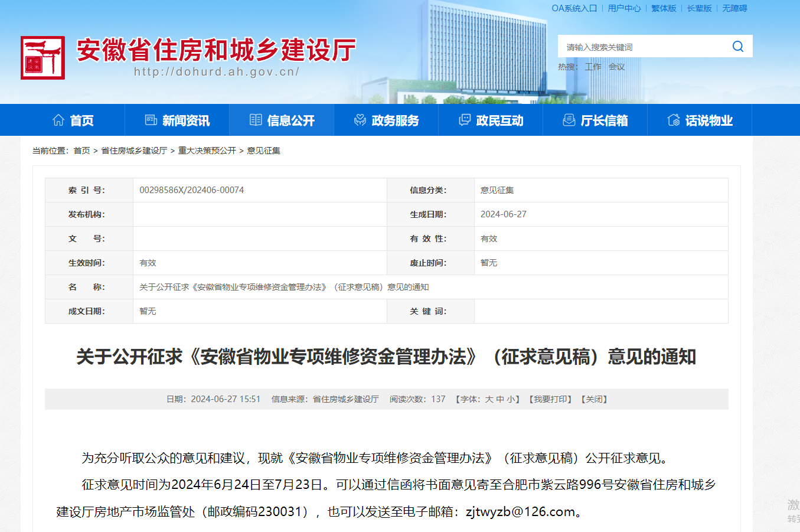Click the magnifier icon to search
Viewport: 800px width, 532px height.
tap(737, 46)
